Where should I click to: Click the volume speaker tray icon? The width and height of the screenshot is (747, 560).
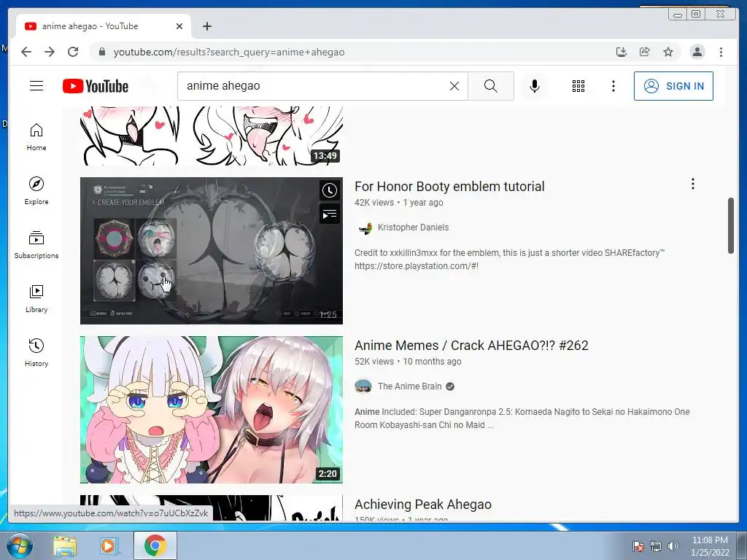pyautogui.click(x=673, y=545)
